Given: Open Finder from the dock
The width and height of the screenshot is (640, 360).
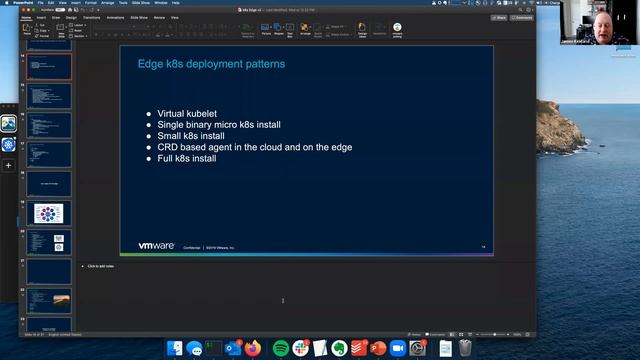Looking at the screenshot, I should pos(175,348).
